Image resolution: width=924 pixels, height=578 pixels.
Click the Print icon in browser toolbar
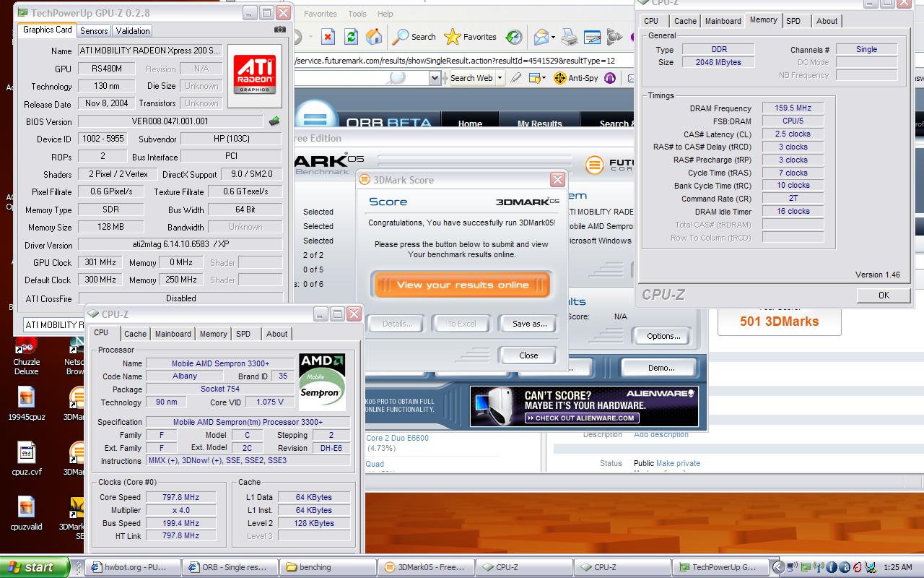click(570, 36)
